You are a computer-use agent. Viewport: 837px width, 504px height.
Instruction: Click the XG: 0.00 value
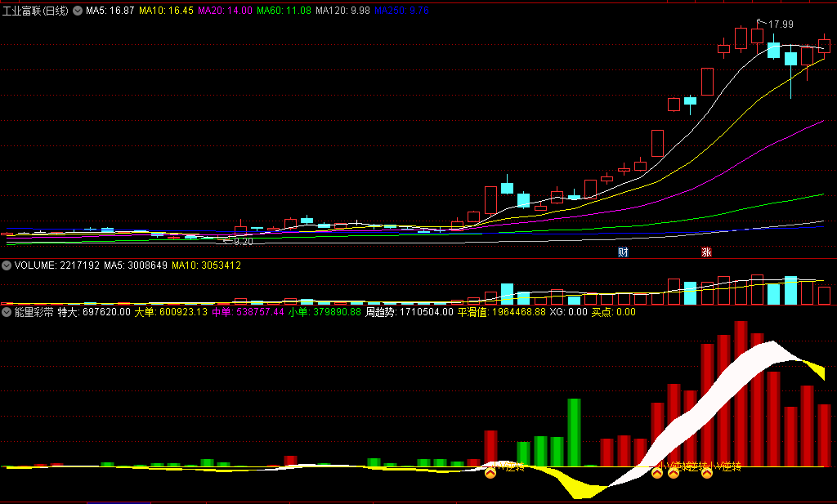(x=569, y=312)
